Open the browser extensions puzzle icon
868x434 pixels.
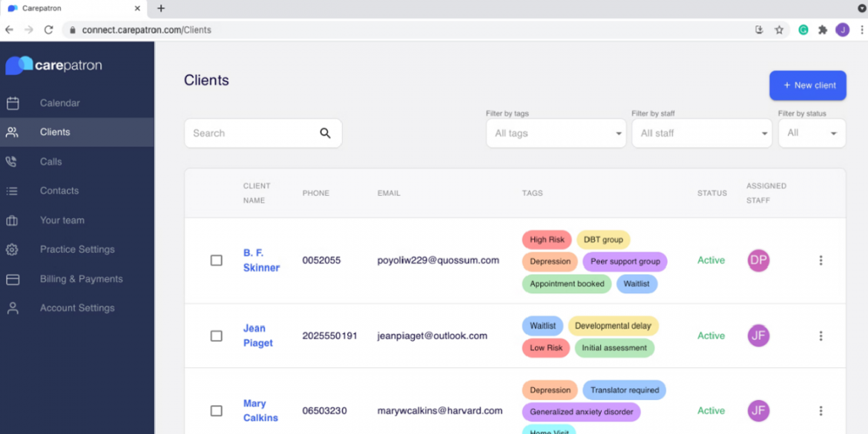coord(823,30)
